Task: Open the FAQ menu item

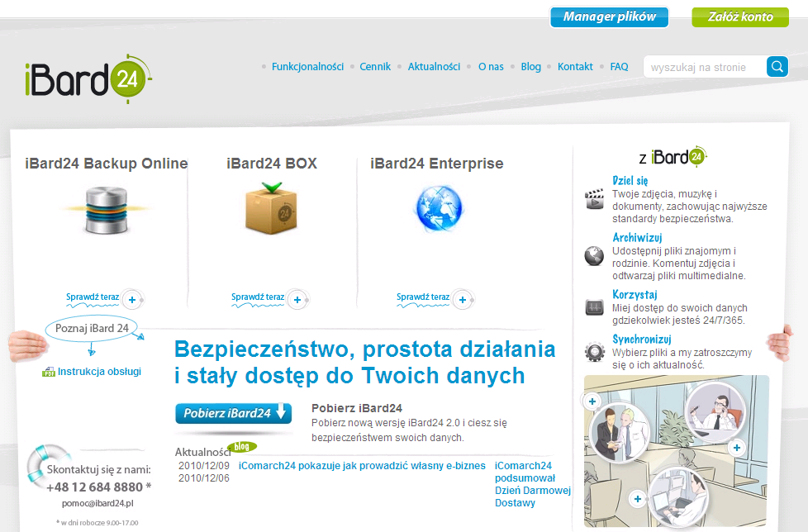Action: [x=619, y=66]
